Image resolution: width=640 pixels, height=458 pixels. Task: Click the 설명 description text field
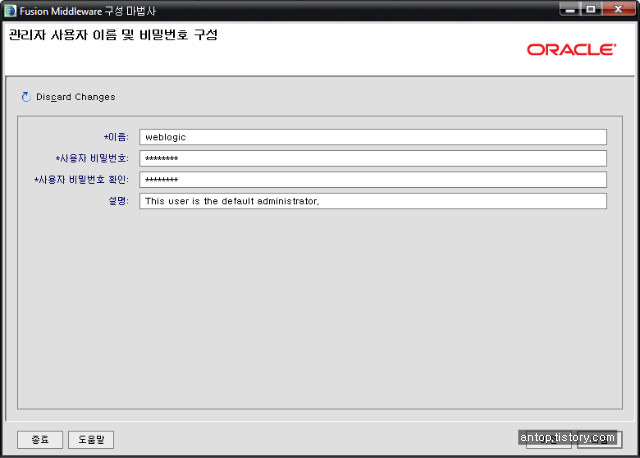pos(373,201)
